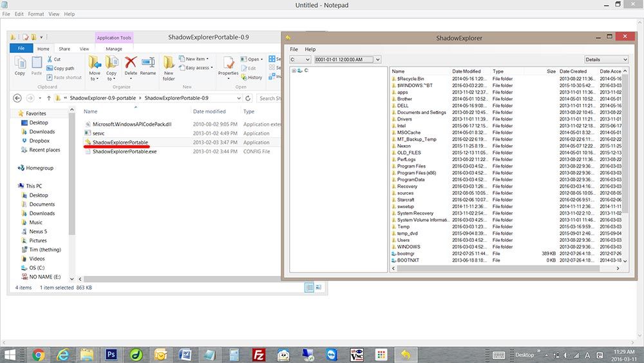Screen dimensions: 644x363
Task: Click the address bar Refresh icon
Action: [248, 98]
